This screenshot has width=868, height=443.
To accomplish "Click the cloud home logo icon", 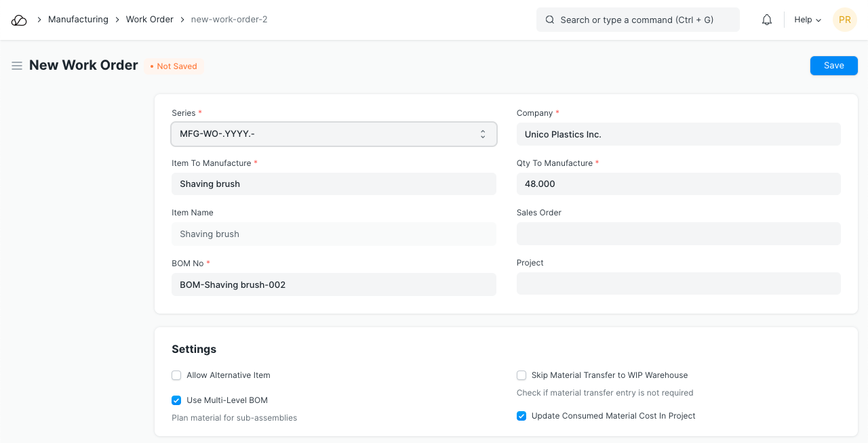I will 19,20.
